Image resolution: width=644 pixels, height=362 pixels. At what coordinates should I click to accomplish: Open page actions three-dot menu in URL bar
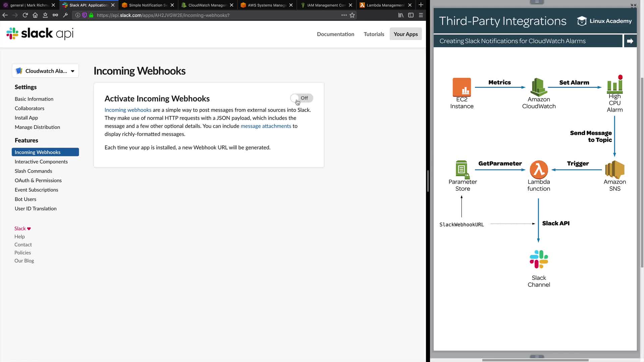(344, 15)
